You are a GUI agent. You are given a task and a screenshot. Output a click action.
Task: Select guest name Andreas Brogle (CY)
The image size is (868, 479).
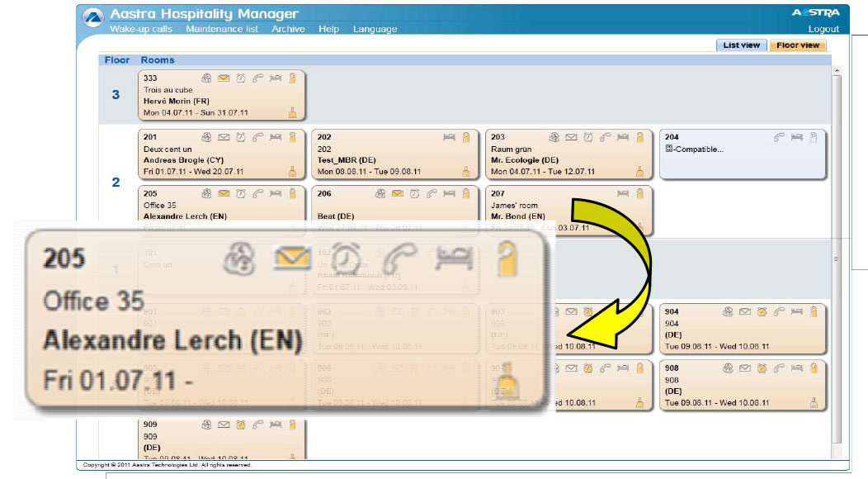pyautogui.click(x=183, y=160)
